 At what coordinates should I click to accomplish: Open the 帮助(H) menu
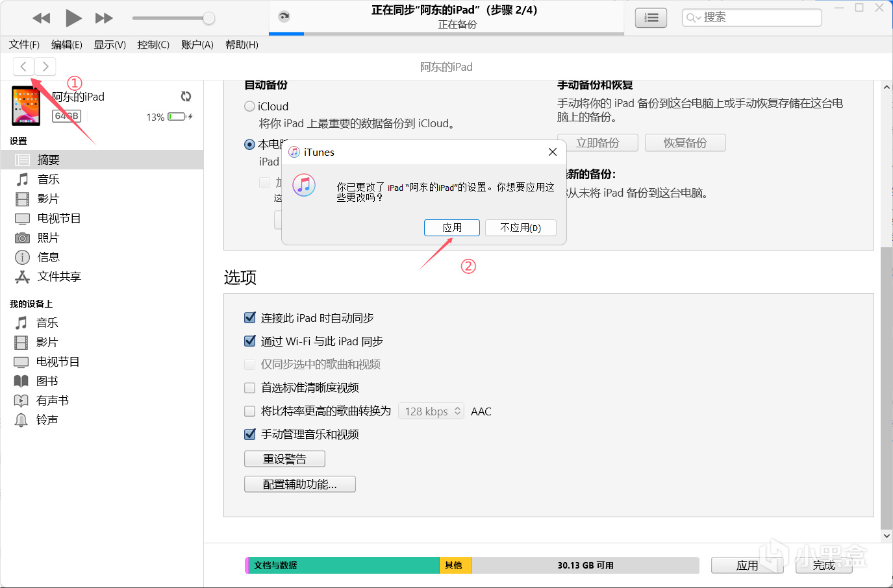[x=242, y=45]
